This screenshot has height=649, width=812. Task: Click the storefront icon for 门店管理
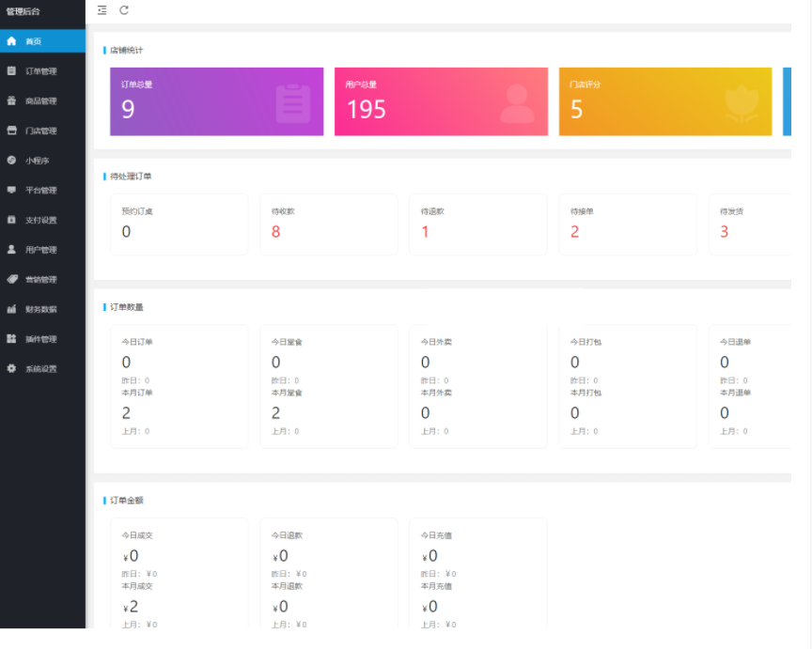[11, 131]
